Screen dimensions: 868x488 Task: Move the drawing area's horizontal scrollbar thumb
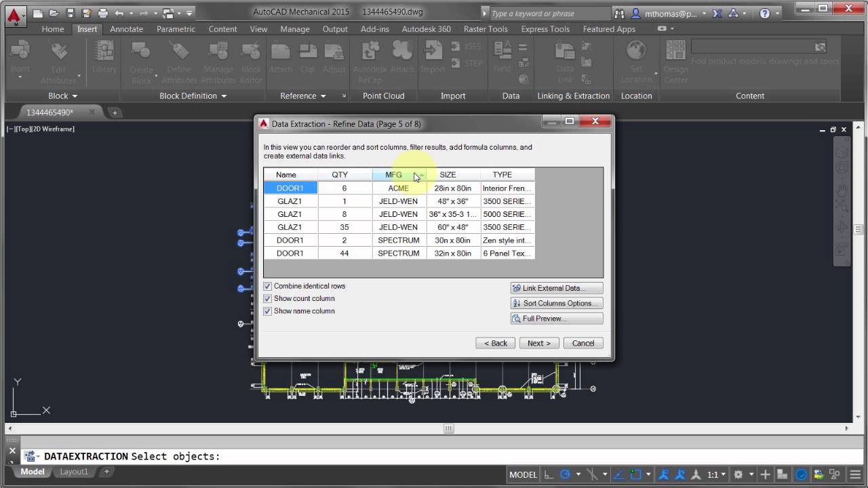448,428
